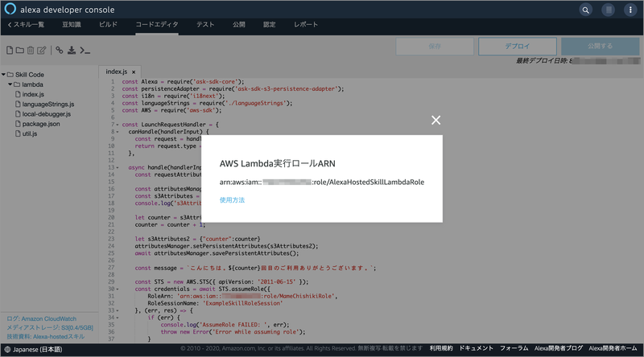Click the Alexa ring logo
This screenshot has height=357, width=644.
(10, 9)
